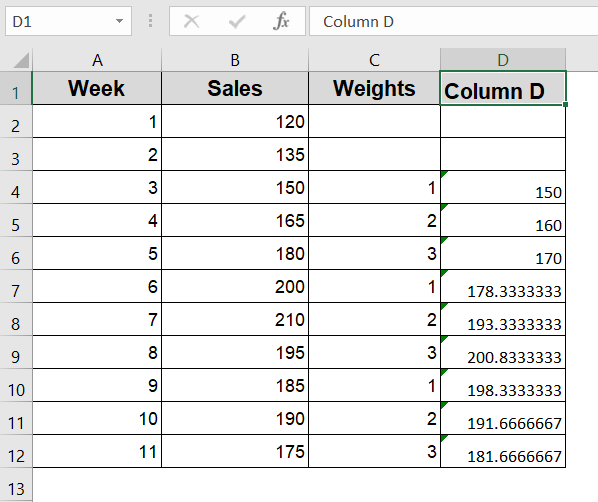Select column B header
Image resolution: width=598 pixels, height=502 pixels.
(235, 60)
